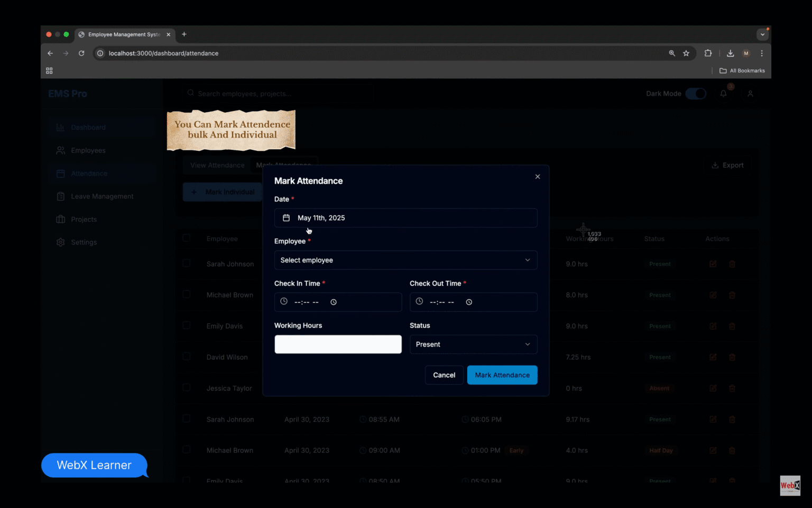This screenshot has height=508, width=812.
Task: Open the Select employee dropdown
Action: [x=405, y=260]
